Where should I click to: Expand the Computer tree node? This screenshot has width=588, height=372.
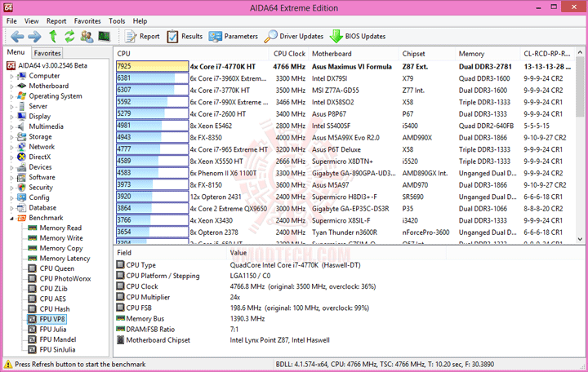click(x=11, y=76)
